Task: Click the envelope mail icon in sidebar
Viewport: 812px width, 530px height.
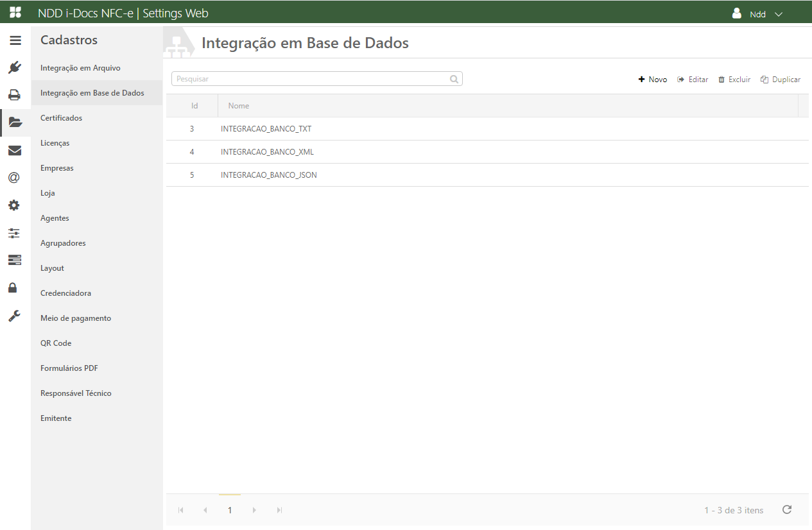Action: pyautogui.click(x=15, y=151)
